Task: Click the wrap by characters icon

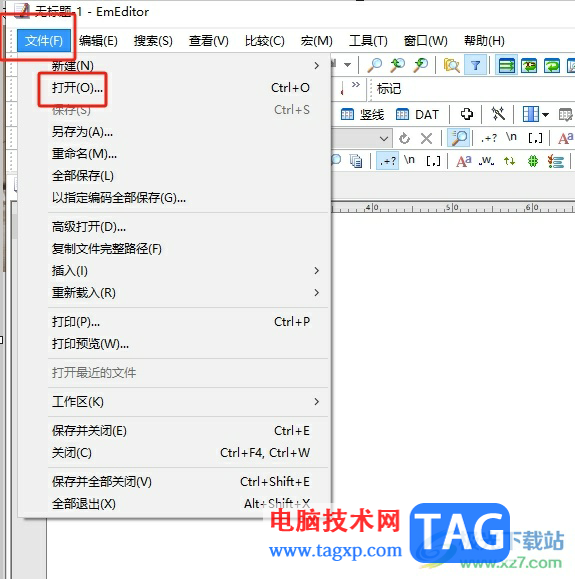Action: pyautogui.click(x=529, y=66)
